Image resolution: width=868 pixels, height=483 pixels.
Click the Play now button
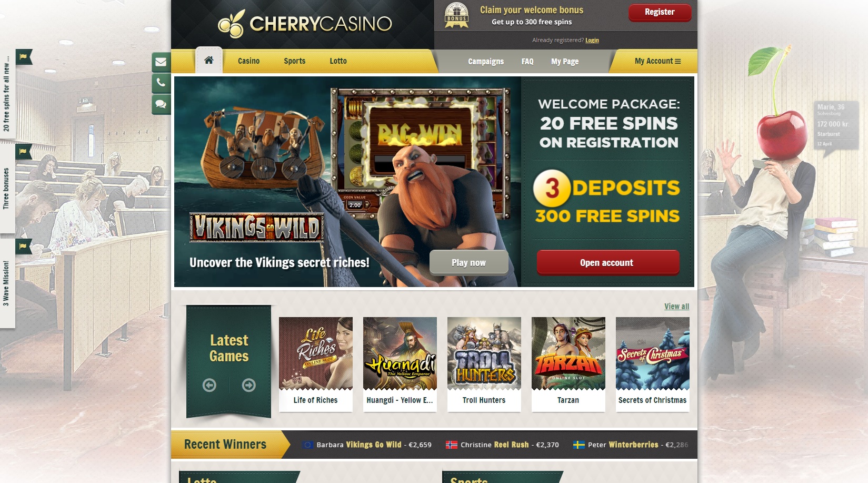tap(468, 262)
